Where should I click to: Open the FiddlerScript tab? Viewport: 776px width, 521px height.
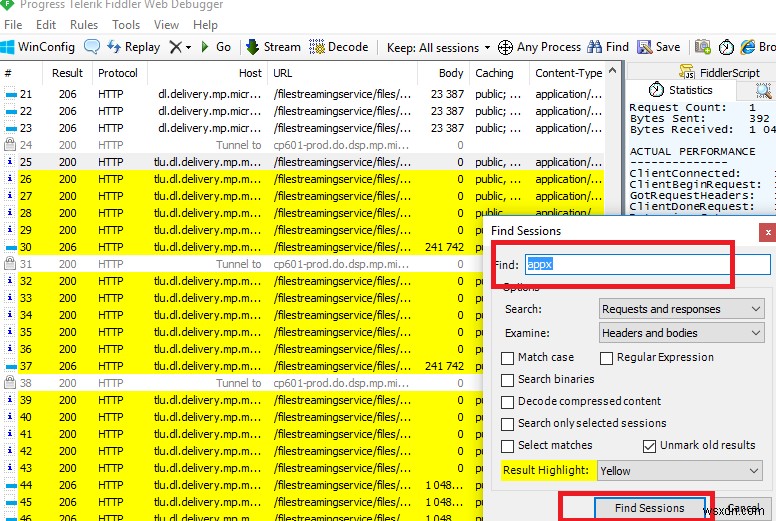point(719,73)
